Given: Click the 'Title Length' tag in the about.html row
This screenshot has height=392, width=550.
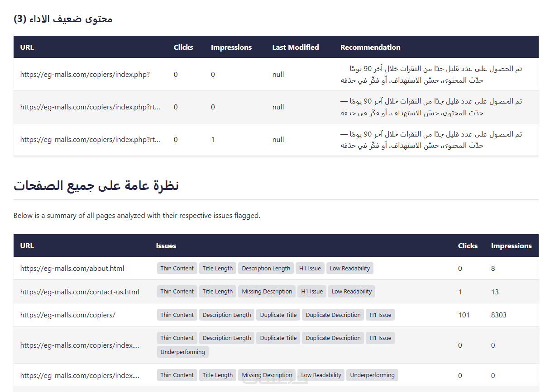Looking at the screenshot, I should click(218, 269).
